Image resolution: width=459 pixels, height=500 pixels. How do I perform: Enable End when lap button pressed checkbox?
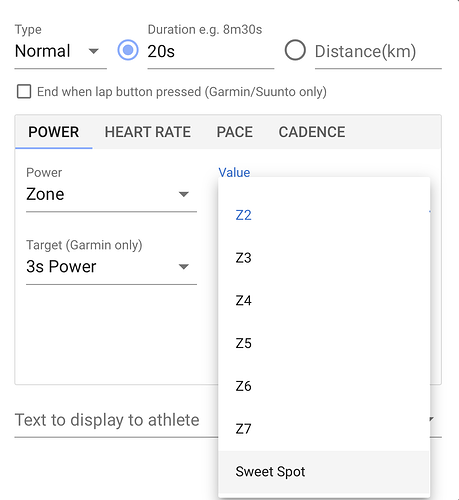click(x=24, y=91)
